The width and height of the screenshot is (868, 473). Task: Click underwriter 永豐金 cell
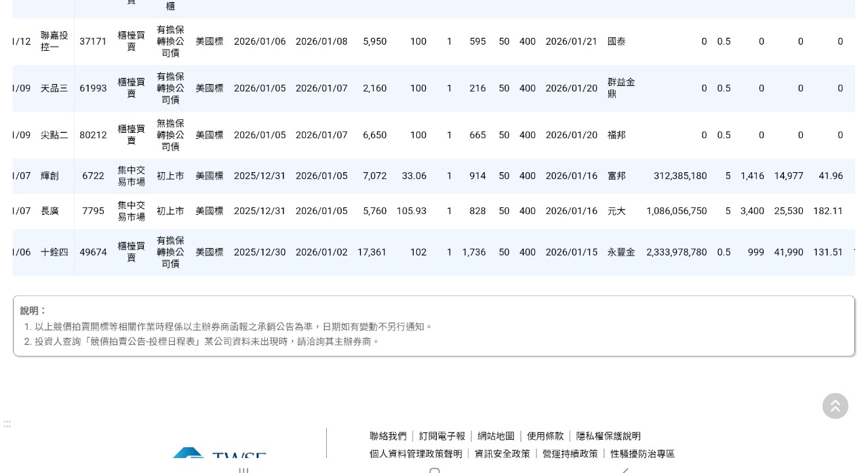(621, 252)
